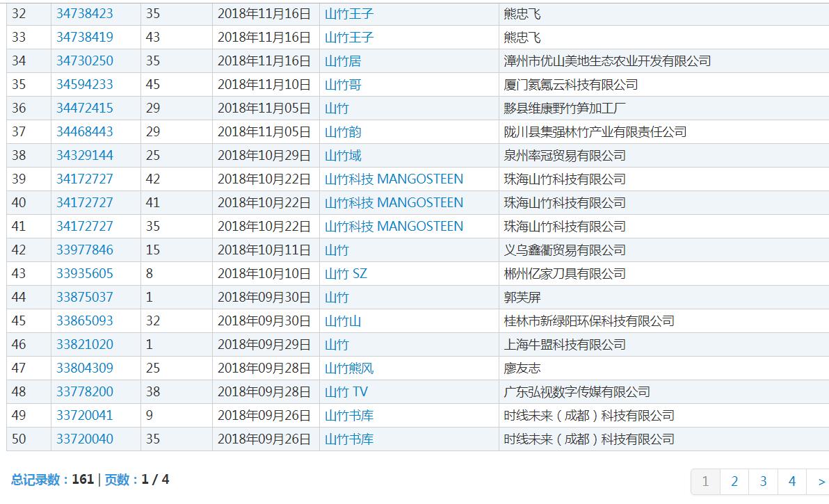This screenshot has height=504, width=829.
Task: Select registration number 34472415
Action: coord(85,108)
